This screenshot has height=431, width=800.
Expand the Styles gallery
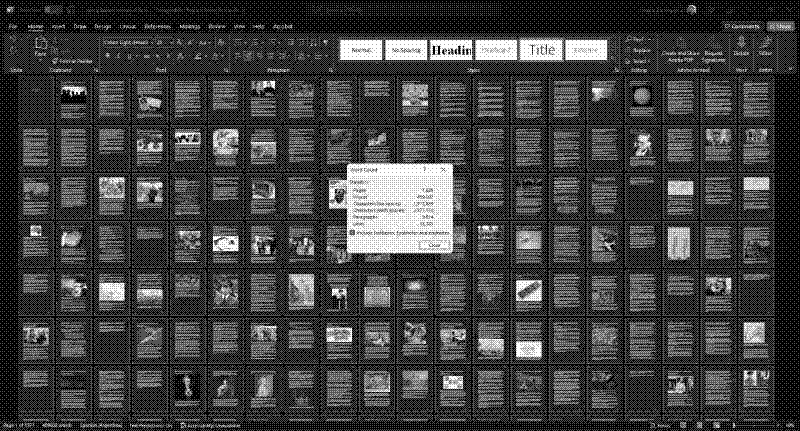(613, 57)
